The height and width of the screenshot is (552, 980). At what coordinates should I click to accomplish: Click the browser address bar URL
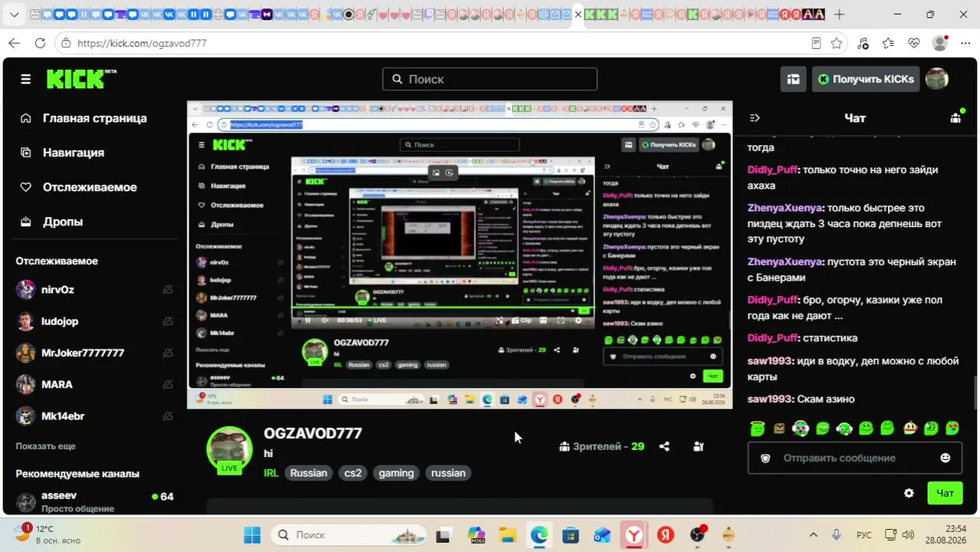click(142, 43)
